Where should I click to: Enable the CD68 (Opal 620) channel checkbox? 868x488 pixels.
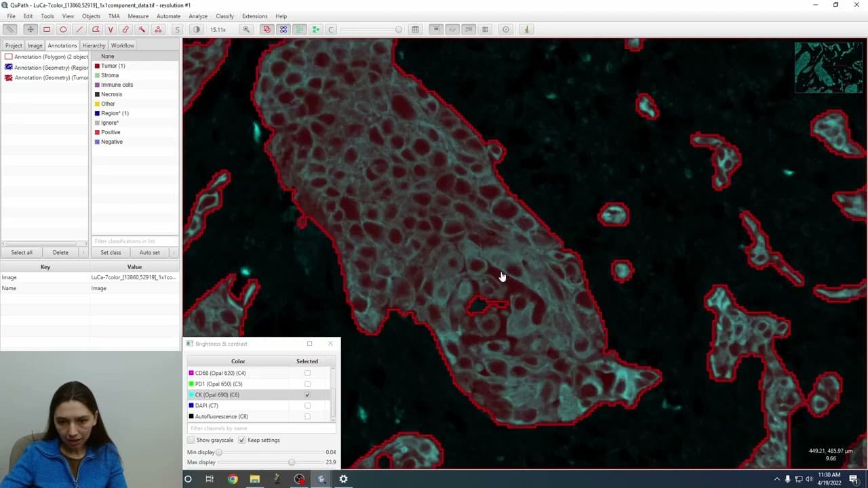(307, 373)
